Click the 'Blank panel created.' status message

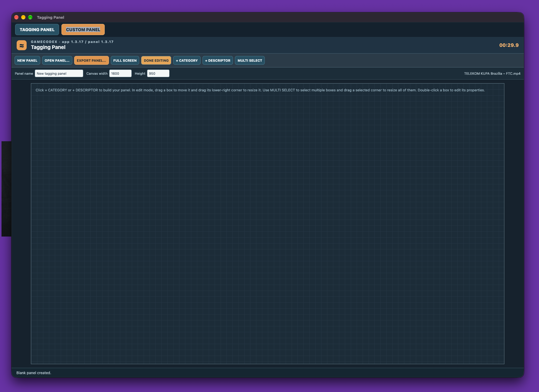point(34,373)
